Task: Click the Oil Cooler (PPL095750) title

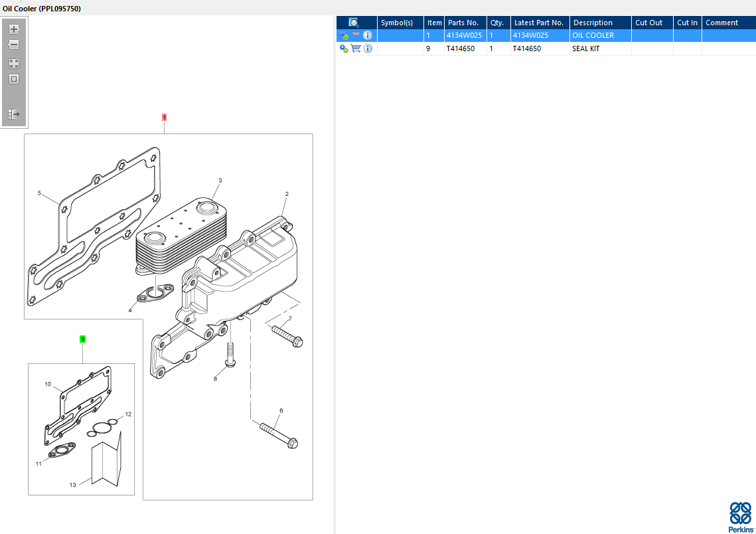Action: coord(41,9)
